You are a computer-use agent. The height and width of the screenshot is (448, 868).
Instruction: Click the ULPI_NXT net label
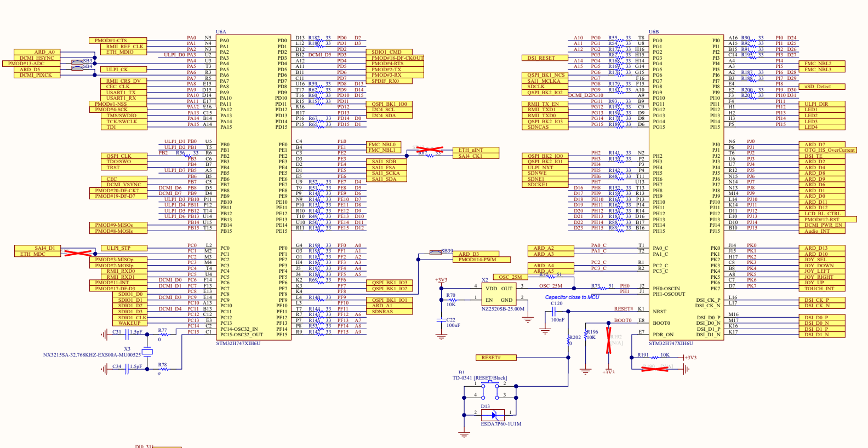pyautogui.click(x=545, y=168)
